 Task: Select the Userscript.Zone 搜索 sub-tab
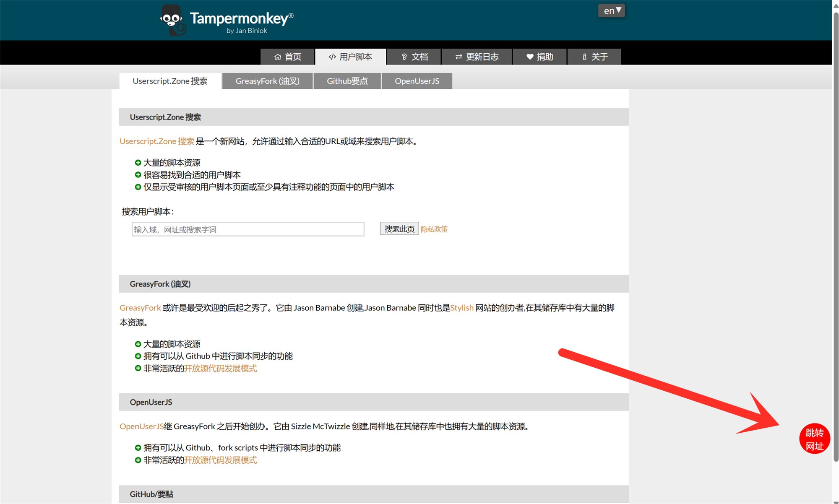pos(170,81)
